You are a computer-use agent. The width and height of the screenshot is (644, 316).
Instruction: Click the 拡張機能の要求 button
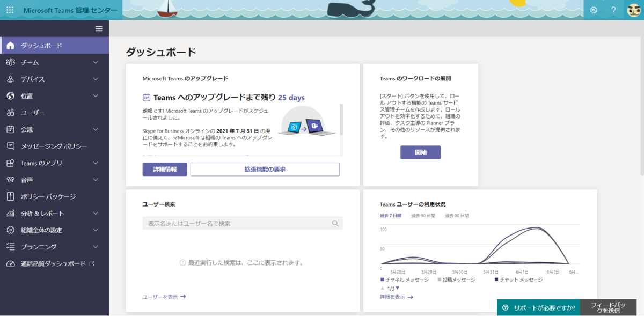point(265,170)
